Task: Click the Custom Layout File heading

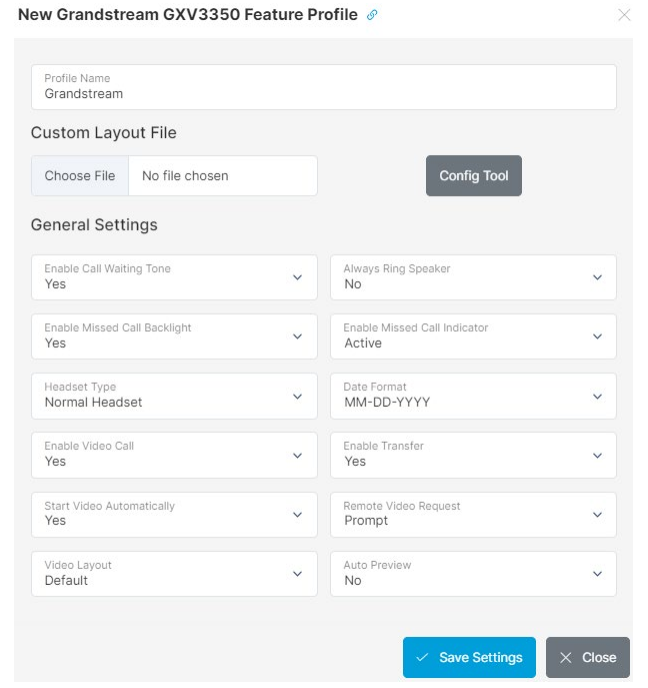Action: click(104, 133)
